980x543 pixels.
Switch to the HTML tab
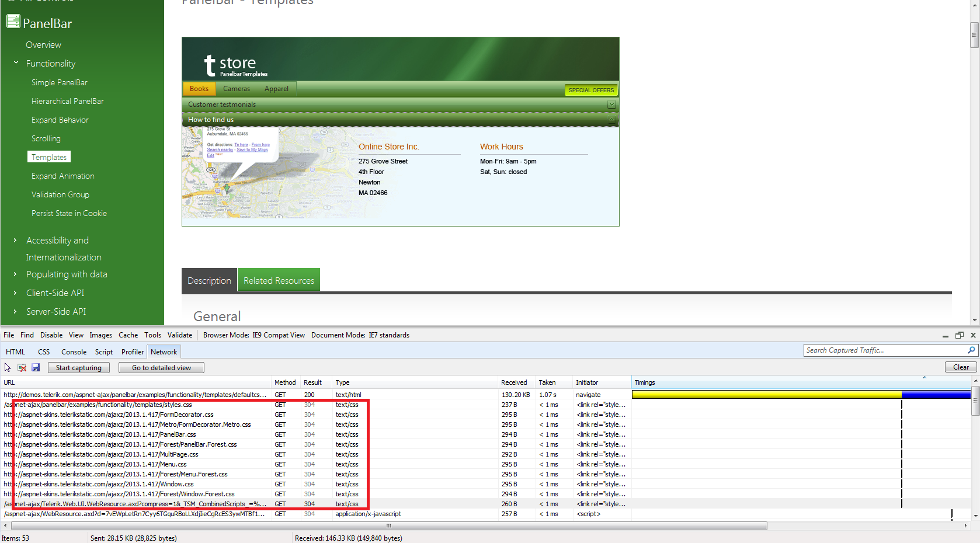click(x=16, y=352)
